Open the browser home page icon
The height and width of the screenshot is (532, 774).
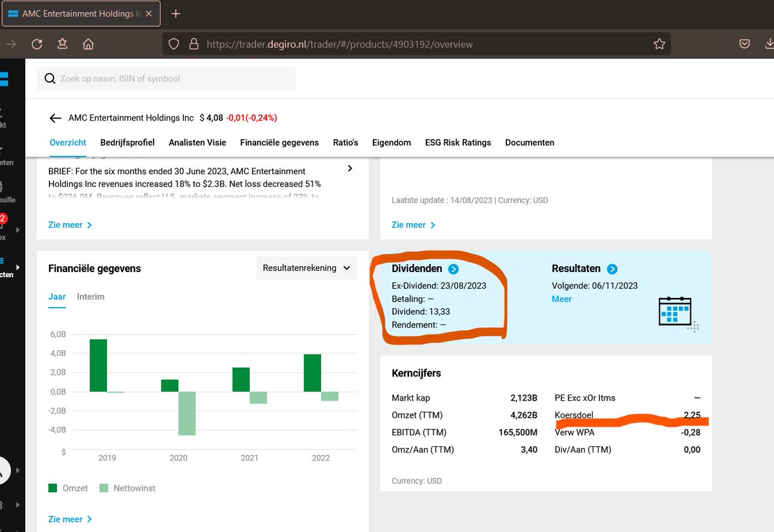(x=88, y=44)
